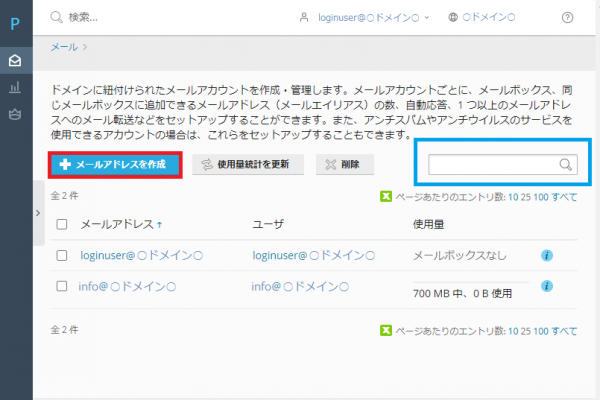This screenshot has height=400, width=600.
Task: Check the box for the loginuser@ mail address
Action: pyautogui.click(x=61, y=256)
